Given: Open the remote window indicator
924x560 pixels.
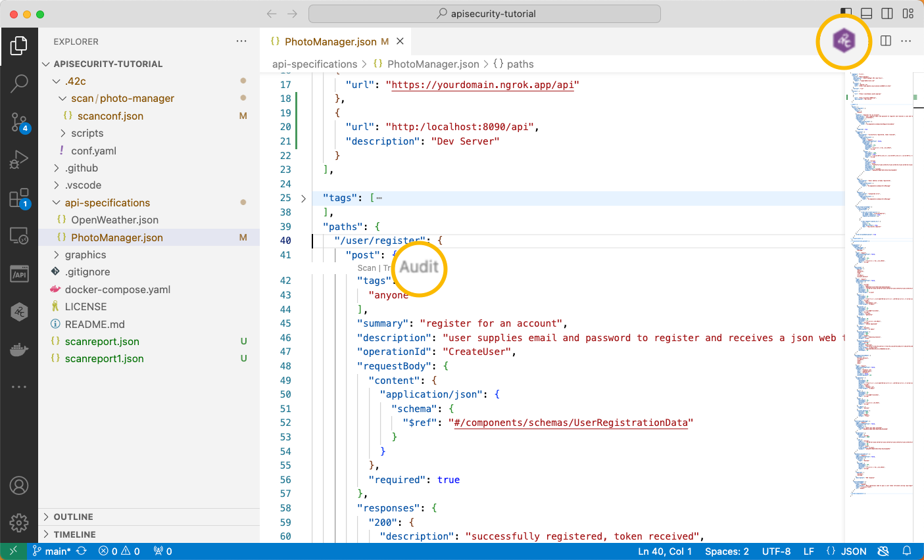Looking at the screenshot, I should pos(13,551).
